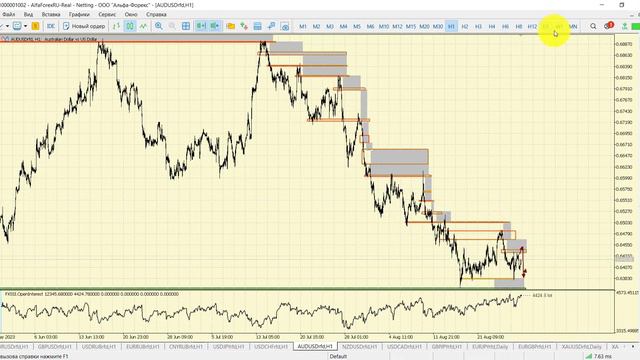Viewport: 640px width, 360px height.
Task: Open the USDCADrfd,H1 chart tab
Action: point(404,347)
